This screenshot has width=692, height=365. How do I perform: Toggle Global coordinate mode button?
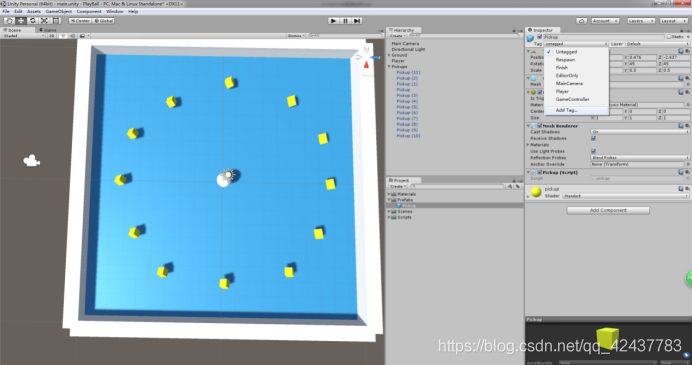(x=104, y=21)
